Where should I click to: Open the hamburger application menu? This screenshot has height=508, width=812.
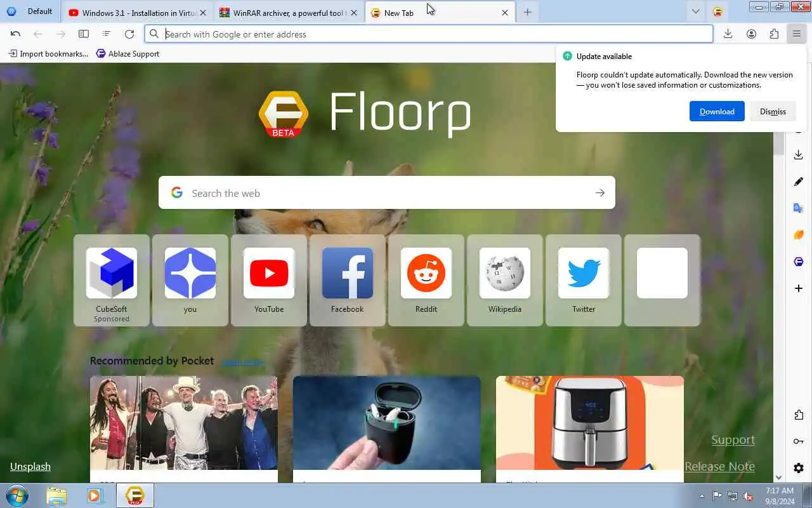pyautogui.click(x=797, y=34)
